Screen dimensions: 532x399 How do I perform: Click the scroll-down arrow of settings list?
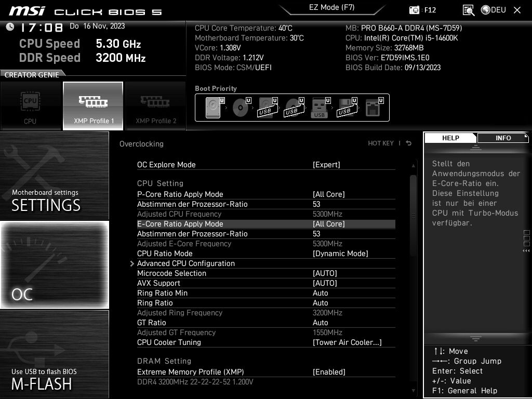[413, 391]
